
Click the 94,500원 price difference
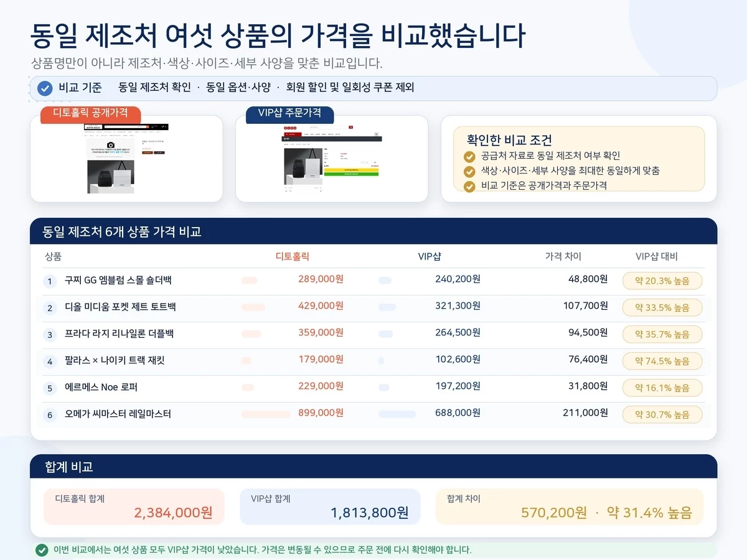588,333
